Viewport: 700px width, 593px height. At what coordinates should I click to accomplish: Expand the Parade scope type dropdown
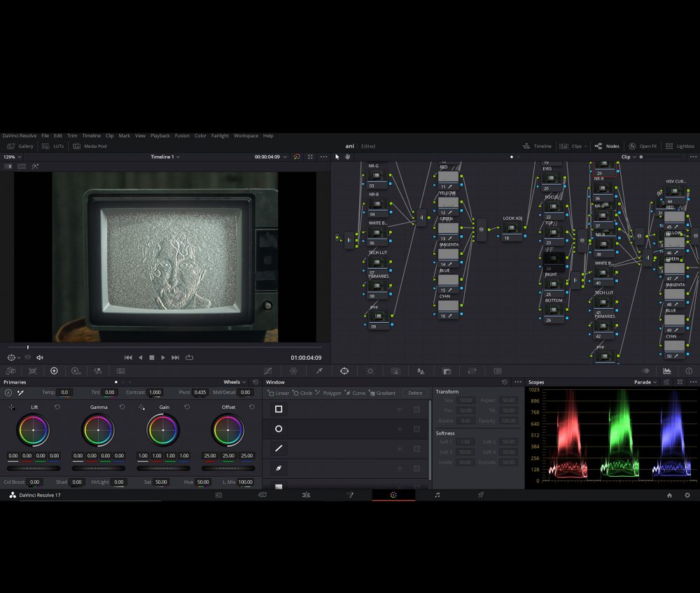645,382
